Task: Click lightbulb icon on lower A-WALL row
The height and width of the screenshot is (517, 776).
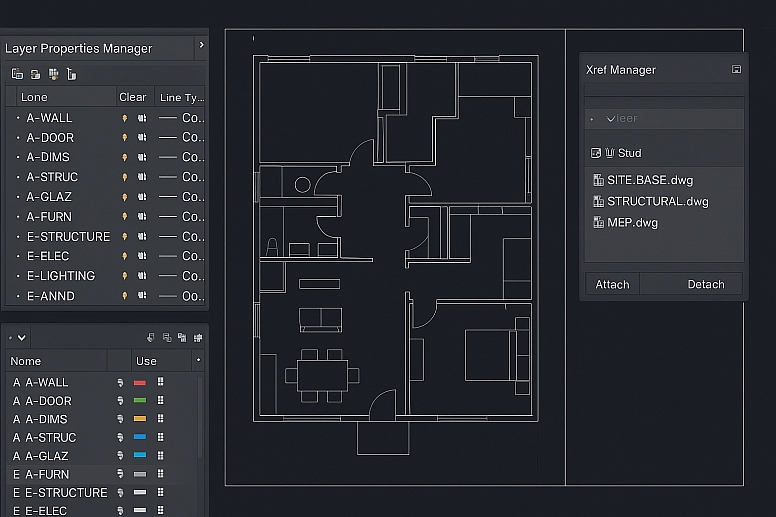Action: pyautogui.click(x=120, y=382)
